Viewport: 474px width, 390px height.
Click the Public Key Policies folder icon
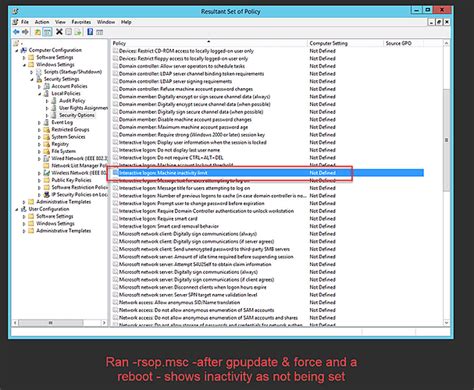pyautogui.click(x=47, y=180)
